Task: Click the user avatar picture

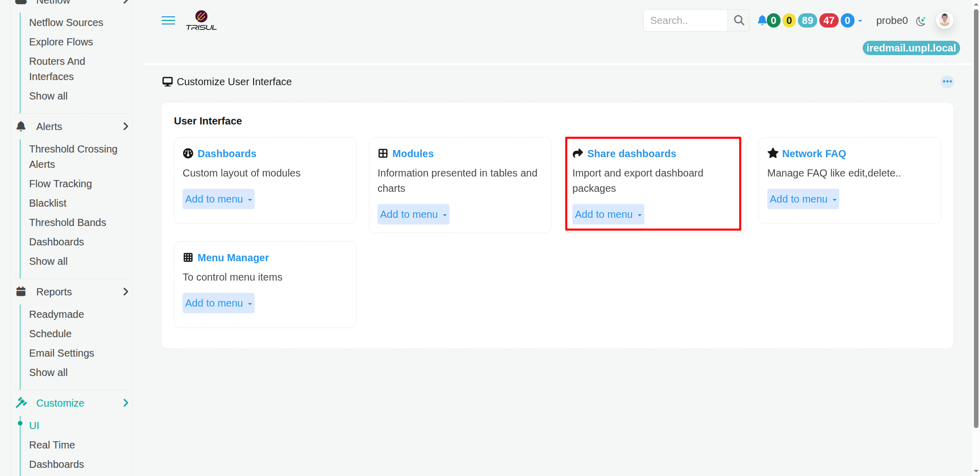Action: 945,20
